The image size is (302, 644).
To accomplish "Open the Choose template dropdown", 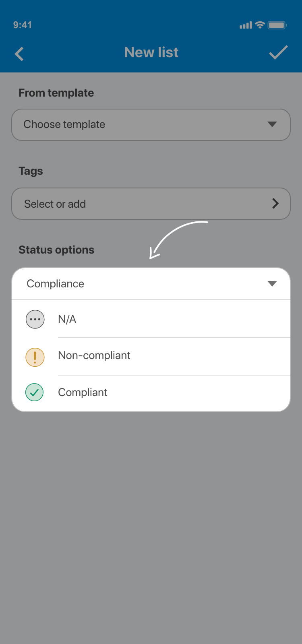I will (x=151, y=125).
